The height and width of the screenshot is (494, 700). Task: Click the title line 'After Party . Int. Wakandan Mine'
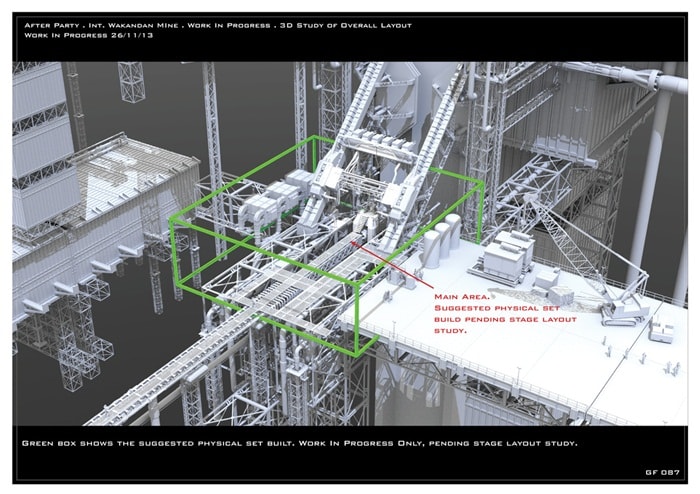(101, 25)
